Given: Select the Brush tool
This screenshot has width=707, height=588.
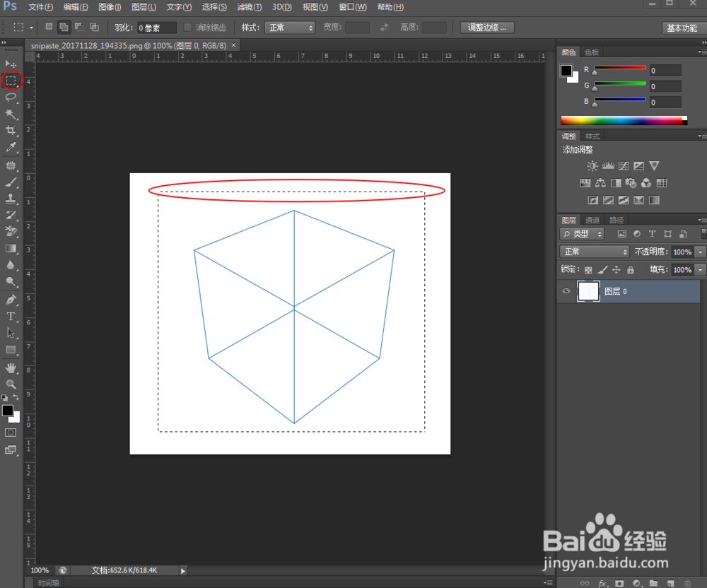Looking at the screenshot, I should [11, 182].
